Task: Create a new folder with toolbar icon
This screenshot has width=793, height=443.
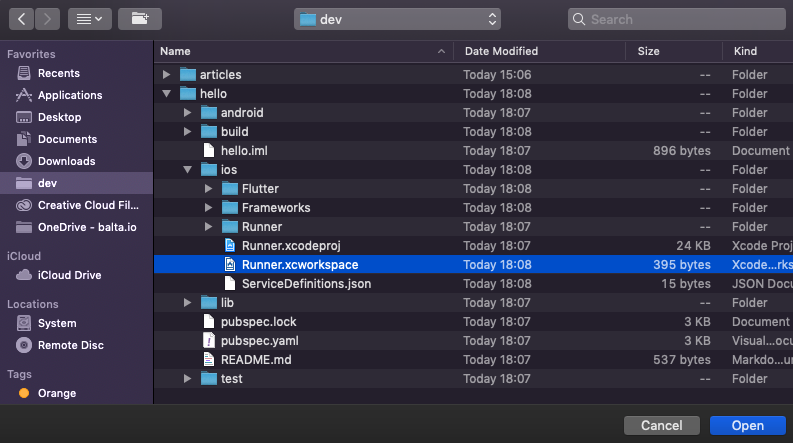Action: pos(140,19)
